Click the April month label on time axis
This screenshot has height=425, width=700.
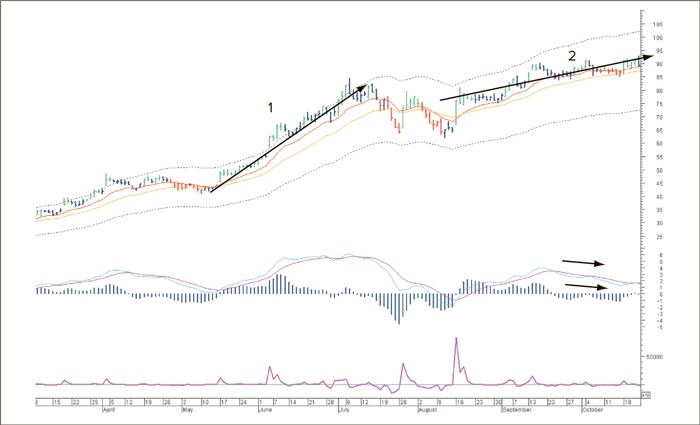pyautogui.click(x=111, y=409)
